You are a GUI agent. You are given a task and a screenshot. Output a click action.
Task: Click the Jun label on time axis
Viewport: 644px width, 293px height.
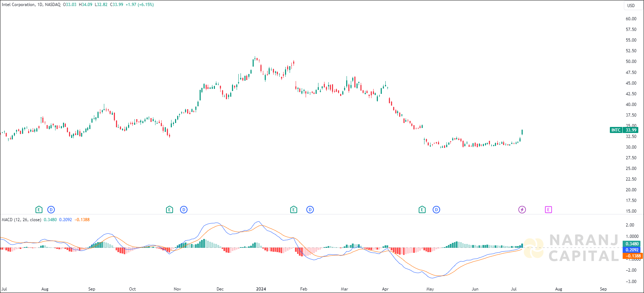[x=475, y=289]
